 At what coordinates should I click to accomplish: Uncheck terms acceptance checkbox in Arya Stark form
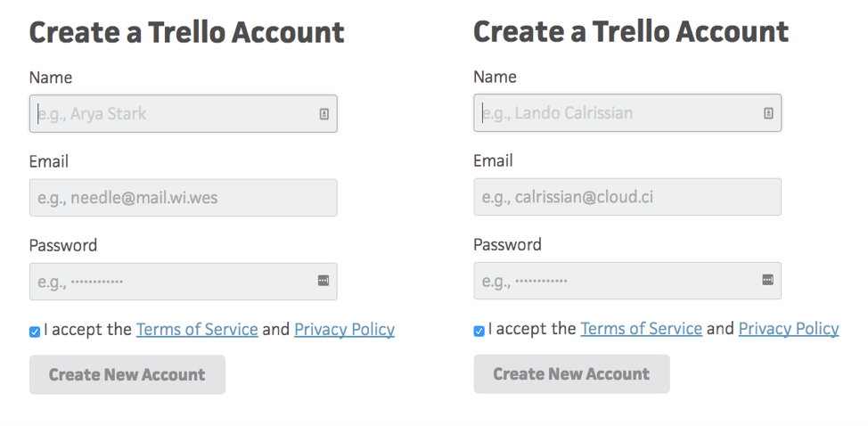35,332
